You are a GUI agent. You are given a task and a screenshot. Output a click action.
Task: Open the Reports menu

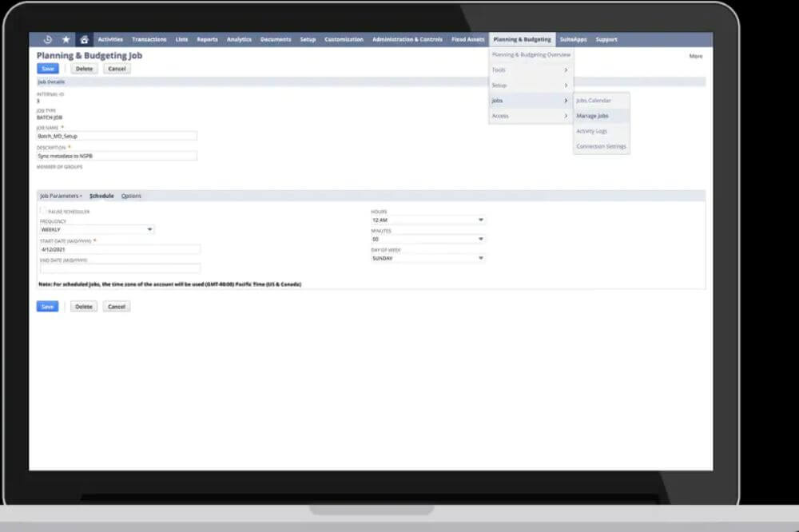(x=207, y=38)
